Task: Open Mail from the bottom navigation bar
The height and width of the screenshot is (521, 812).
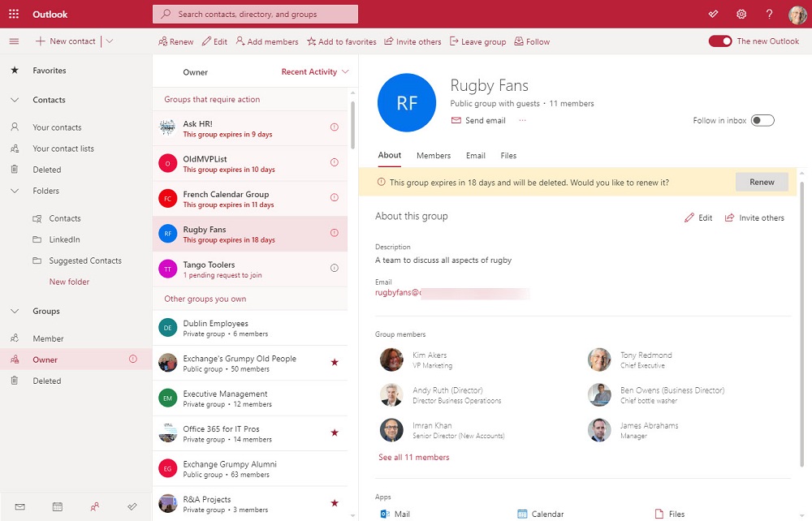Action: 19,506
